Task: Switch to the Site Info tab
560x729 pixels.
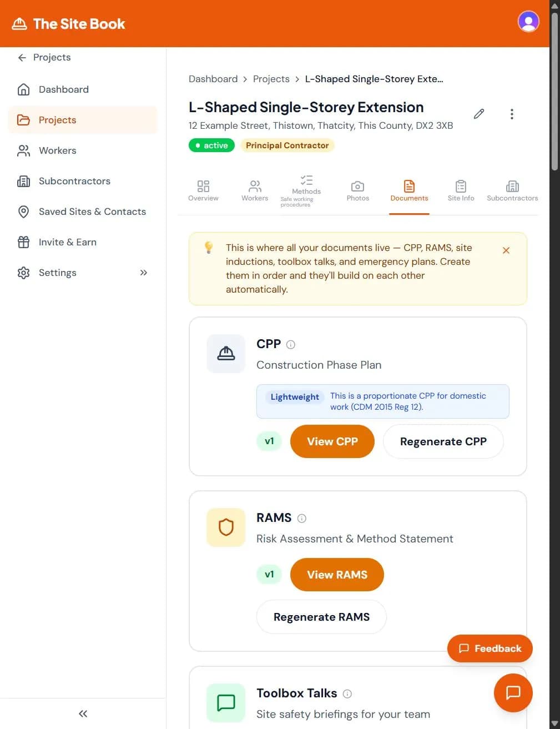Action: [x=460, y=190]
